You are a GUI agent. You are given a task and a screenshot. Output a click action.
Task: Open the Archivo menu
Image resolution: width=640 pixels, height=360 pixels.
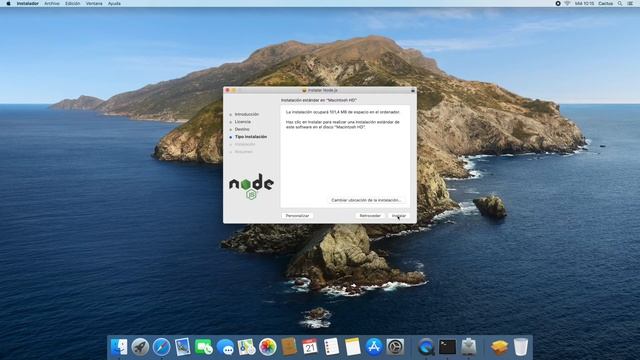pyautogui.click(x=52, y=3)
